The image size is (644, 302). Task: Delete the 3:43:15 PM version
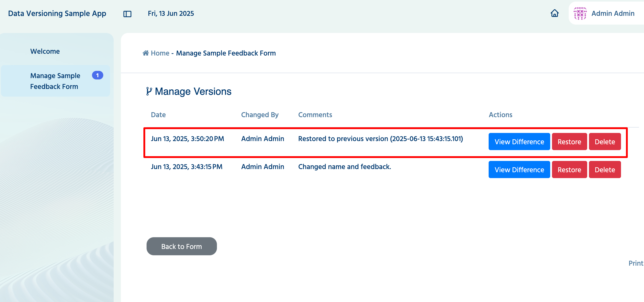pyautogui.click(x=605, y=170)
